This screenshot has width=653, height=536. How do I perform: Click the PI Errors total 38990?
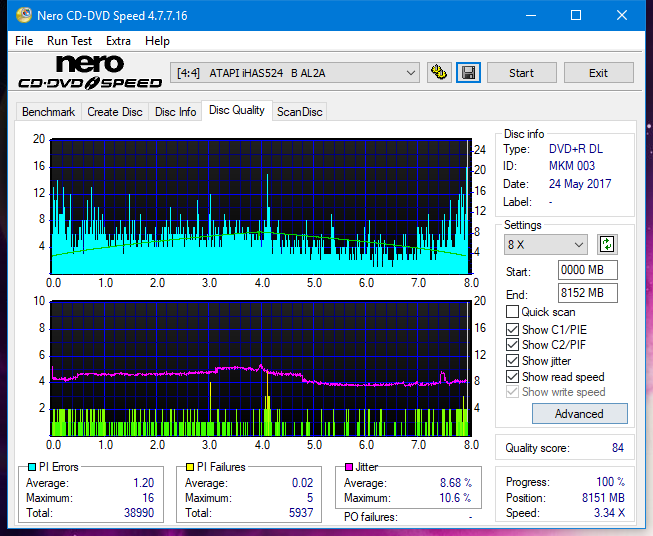(x=139, y=513)
